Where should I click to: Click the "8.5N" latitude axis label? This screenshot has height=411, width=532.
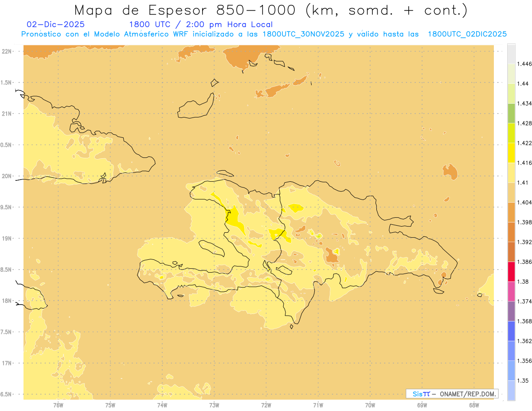point(6,270)
